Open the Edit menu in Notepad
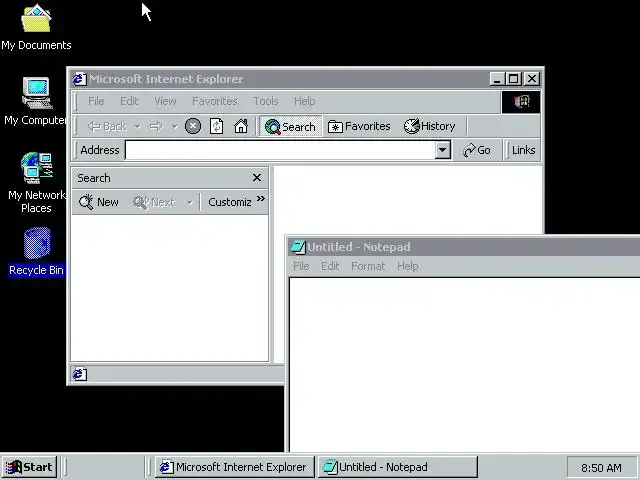Viewport: 640px width, 480px height. pyautogui.click(x=330, y=266)
